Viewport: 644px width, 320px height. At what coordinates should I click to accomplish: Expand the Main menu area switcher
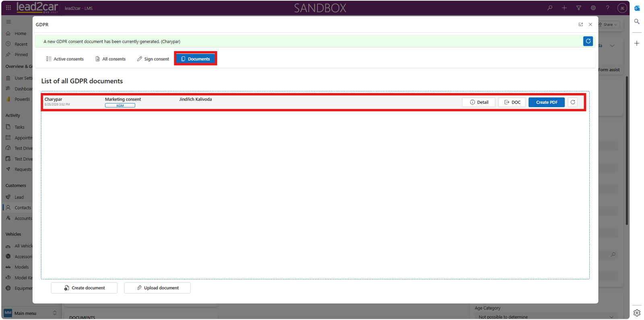tap(30, 313)
